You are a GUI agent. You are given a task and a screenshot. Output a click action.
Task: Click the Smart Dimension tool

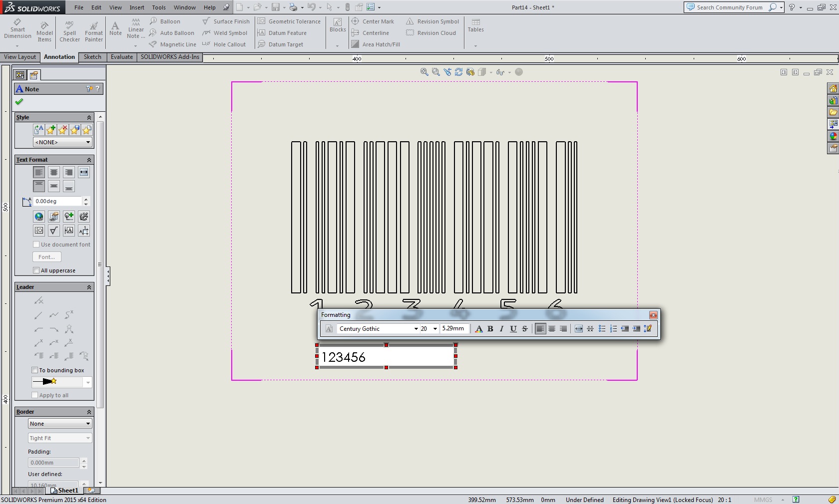pos(17,29)
